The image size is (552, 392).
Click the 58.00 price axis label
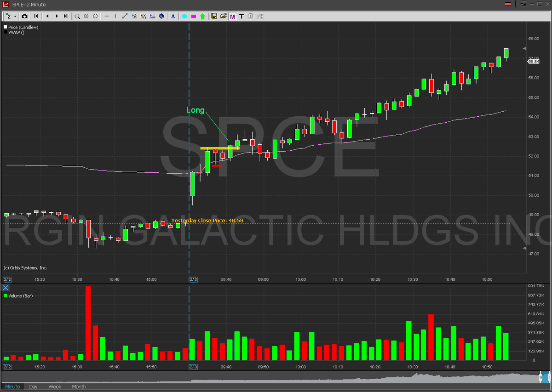click(x=533, y=39)
